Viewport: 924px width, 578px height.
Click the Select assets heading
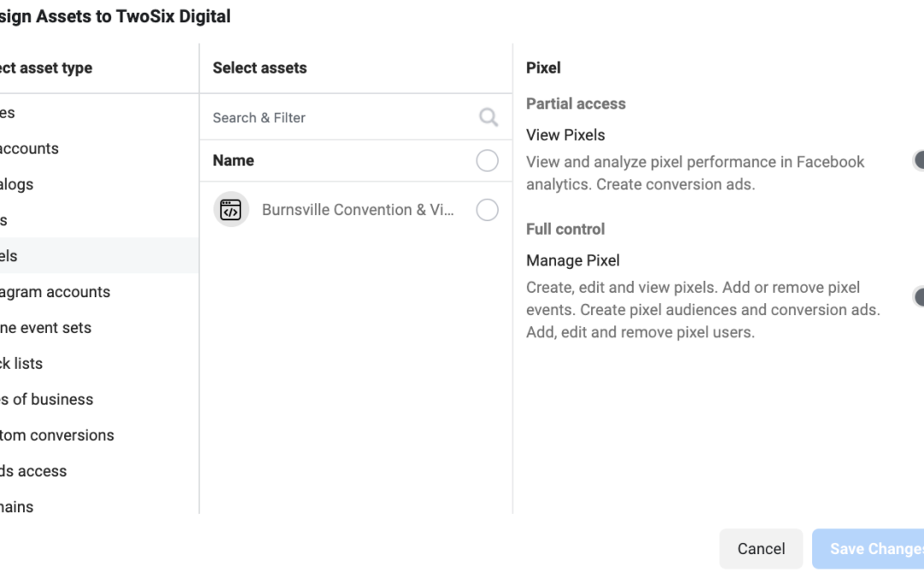coord(260,68)
